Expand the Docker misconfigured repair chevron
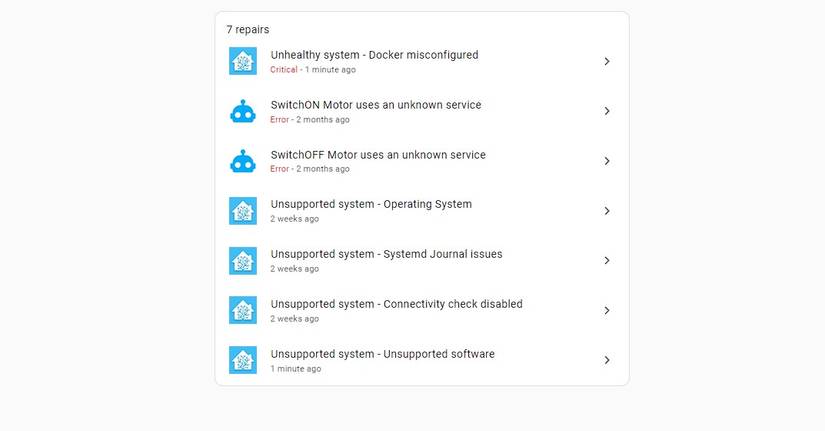 tap(606, 61)
